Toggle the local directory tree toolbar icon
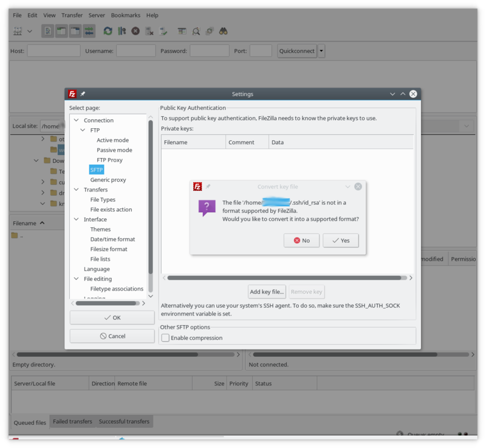This screenshot has width=486, height=448. point(61,31)
